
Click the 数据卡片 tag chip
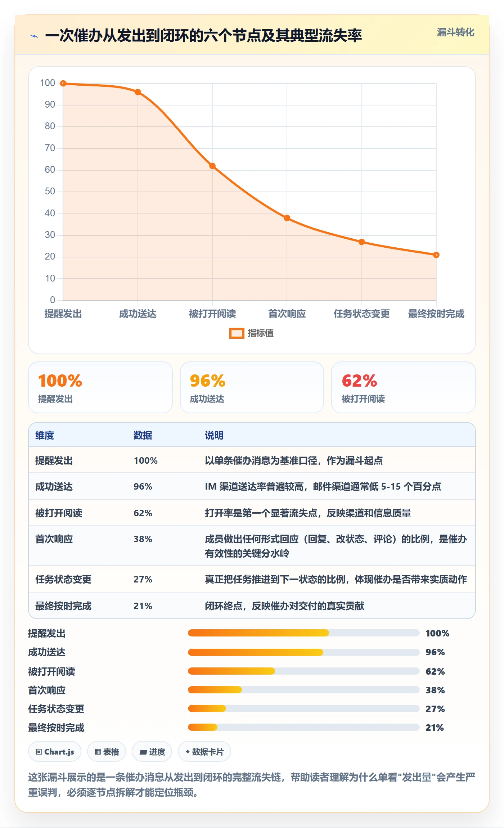pos(204,752)
